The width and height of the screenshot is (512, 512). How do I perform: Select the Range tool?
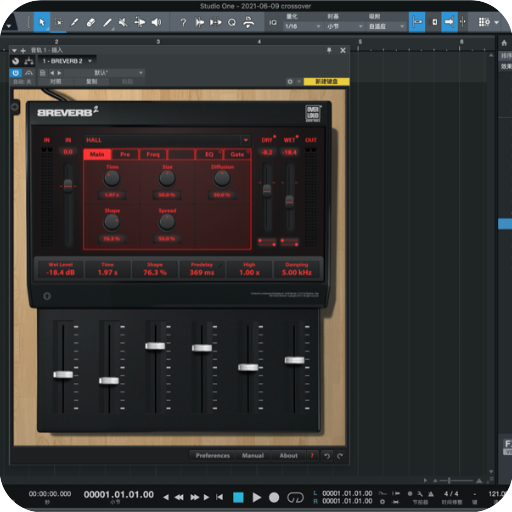point(59,22)
